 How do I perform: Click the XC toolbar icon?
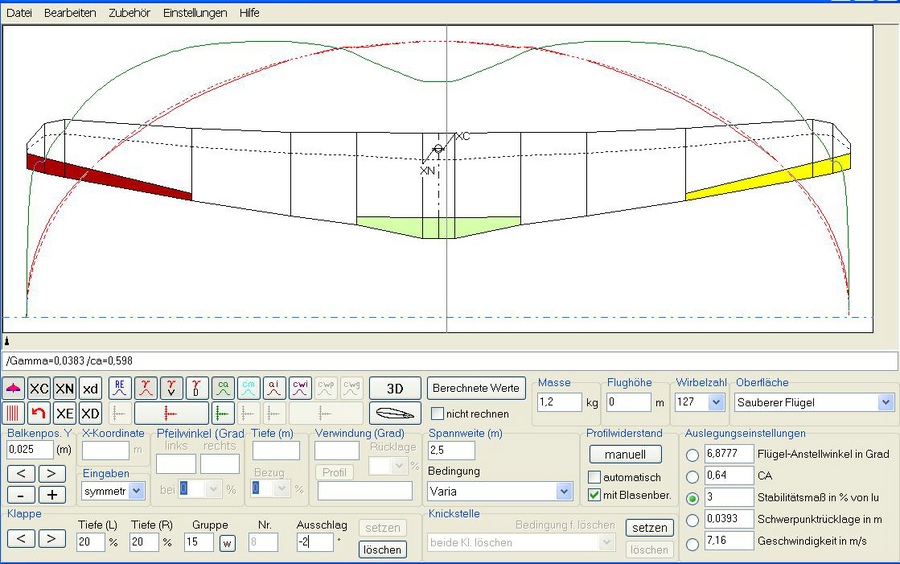pyautogui.click(x=39, y=388)
